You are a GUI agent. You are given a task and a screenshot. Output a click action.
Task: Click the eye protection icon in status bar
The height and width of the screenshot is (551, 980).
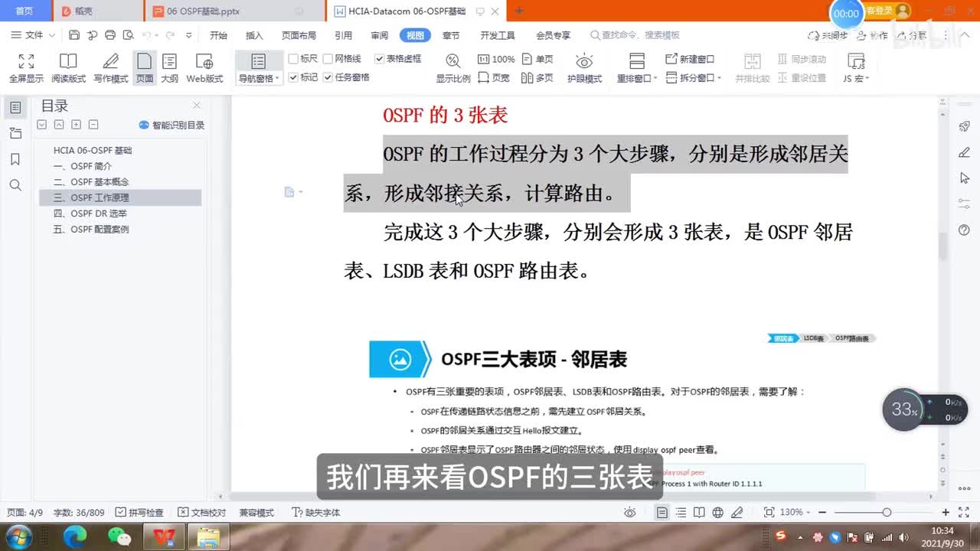coord(629,512)
